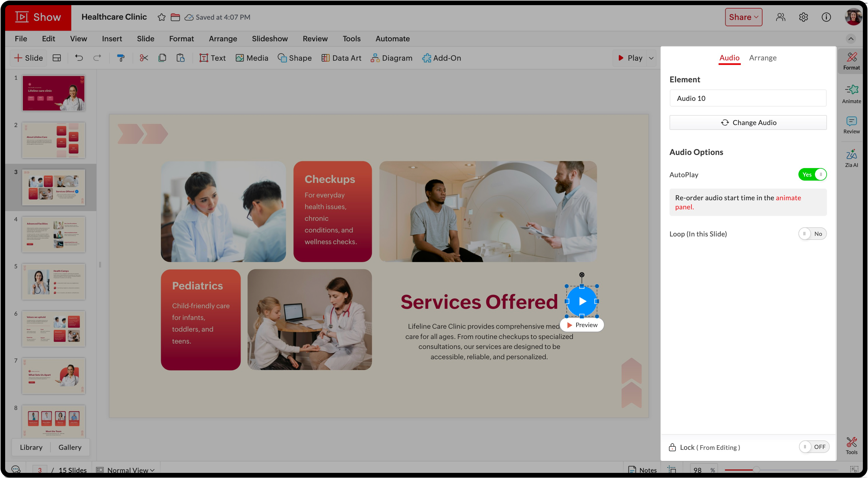Click the Paste clipboard icon

[x=181, y=58]
